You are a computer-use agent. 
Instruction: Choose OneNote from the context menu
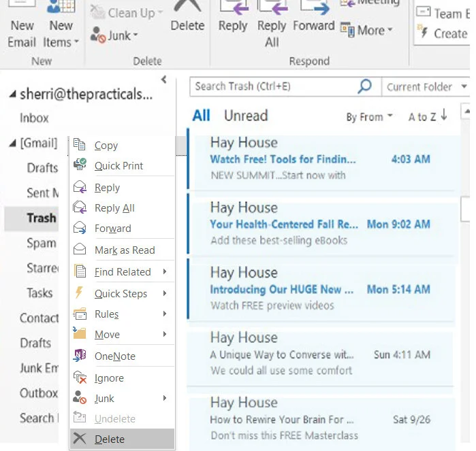[x=122, y=356]
